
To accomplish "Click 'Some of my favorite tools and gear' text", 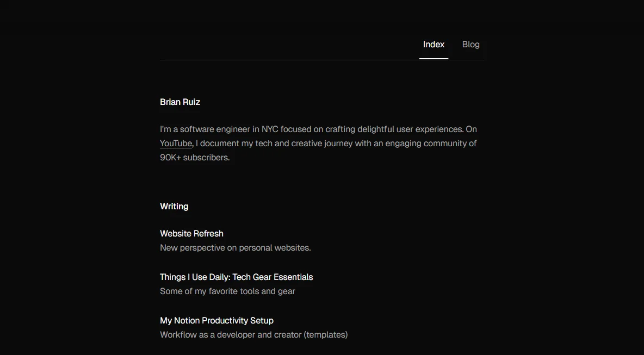I will pyautogui.click(x=227, y=291).
